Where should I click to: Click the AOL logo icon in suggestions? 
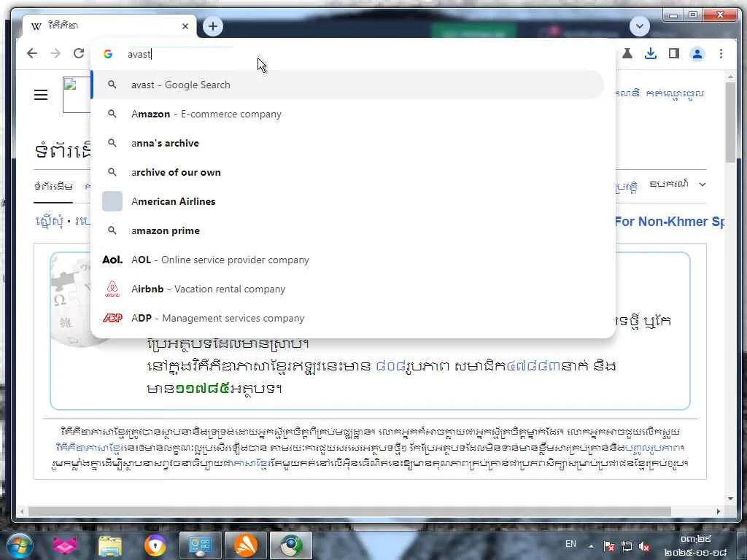112,260
